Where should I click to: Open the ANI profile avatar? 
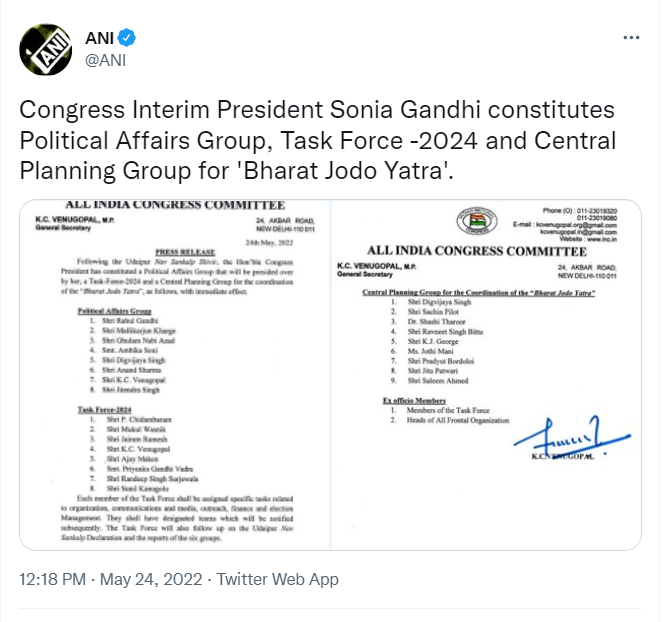point(46,49)
